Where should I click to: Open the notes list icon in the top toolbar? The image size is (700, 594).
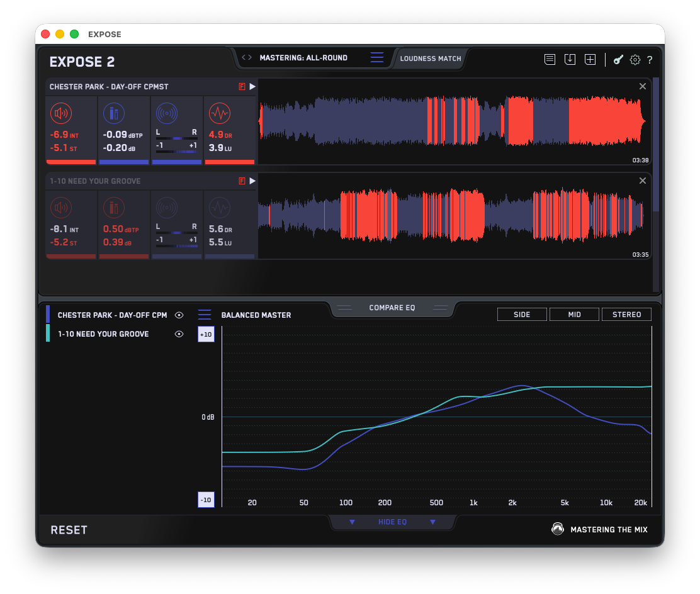(550, 59)
